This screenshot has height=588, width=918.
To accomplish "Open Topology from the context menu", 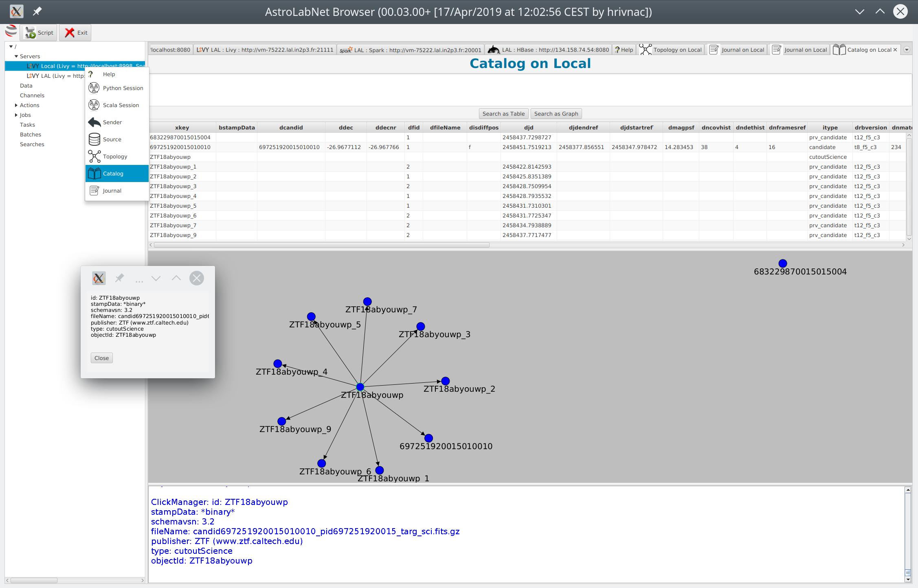I will (x=117, y=156).
